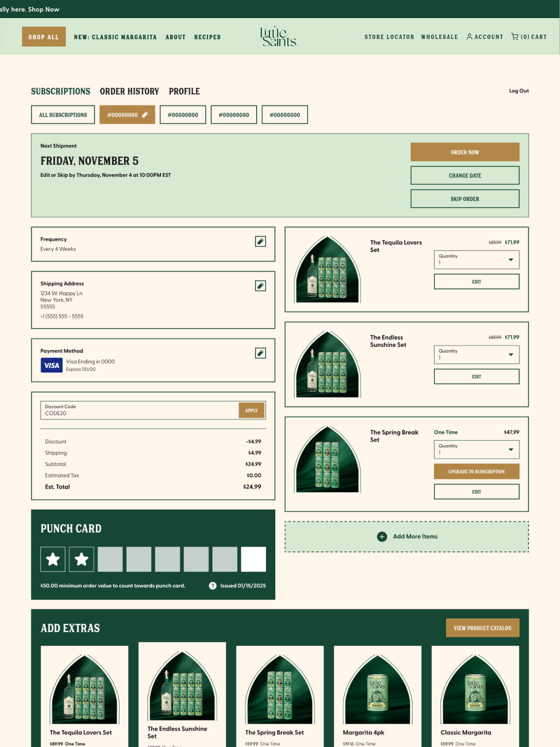Click the Log Out link

518,91
